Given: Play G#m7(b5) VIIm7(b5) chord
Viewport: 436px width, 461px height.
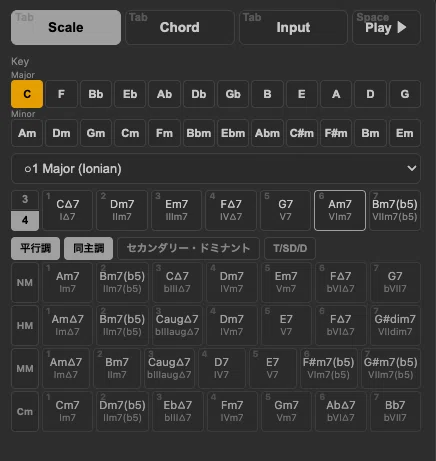Looking at the screenshot, I should [x=391, y=369].
